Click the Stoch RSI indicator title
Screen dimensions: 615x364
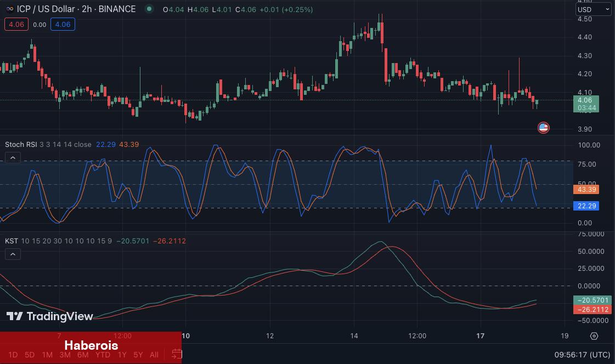21,145
